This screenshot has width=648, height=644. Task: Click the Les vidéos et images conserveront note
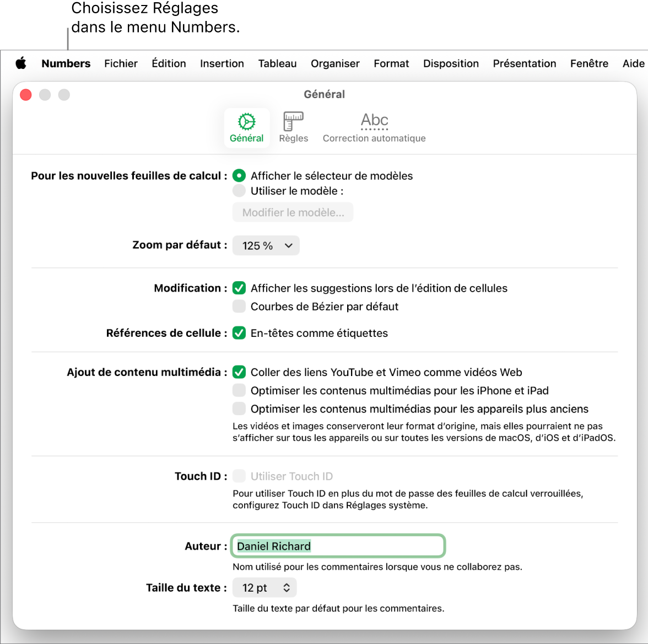tap(424, 432)
